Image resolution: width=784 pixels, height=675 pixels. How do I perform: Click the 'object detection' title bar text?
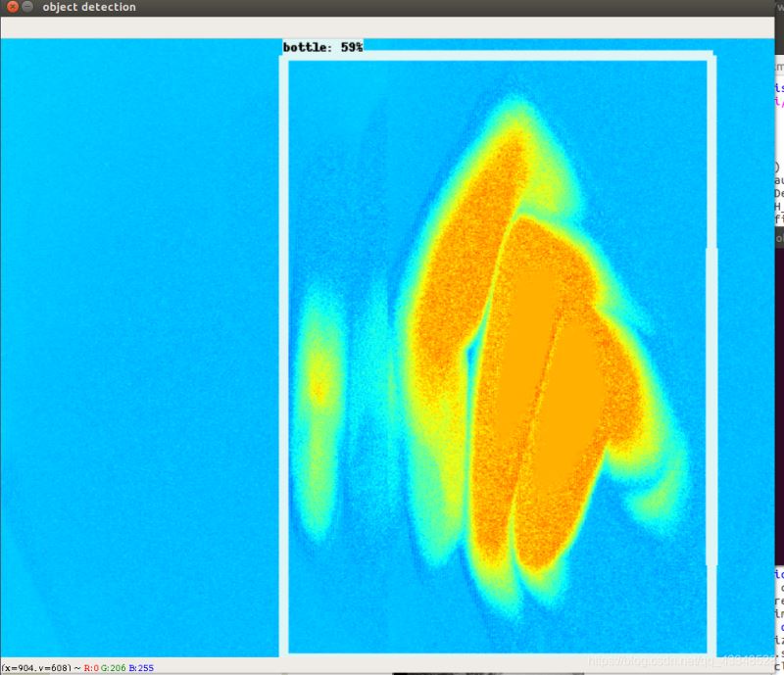(89, 7)
